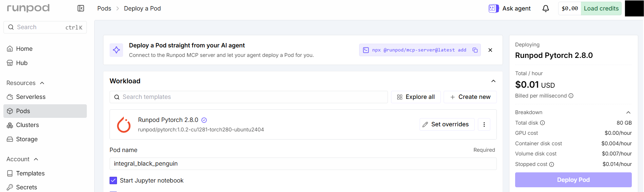This screenshot has height=192, width=644.
Task: Click the user avatar in top right
Action: click(634, 8)
